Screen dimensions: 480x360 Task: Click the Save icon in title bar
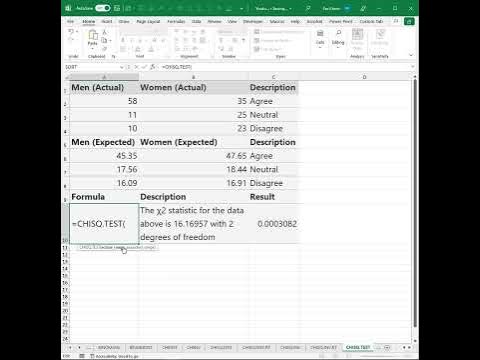[117, 8]
